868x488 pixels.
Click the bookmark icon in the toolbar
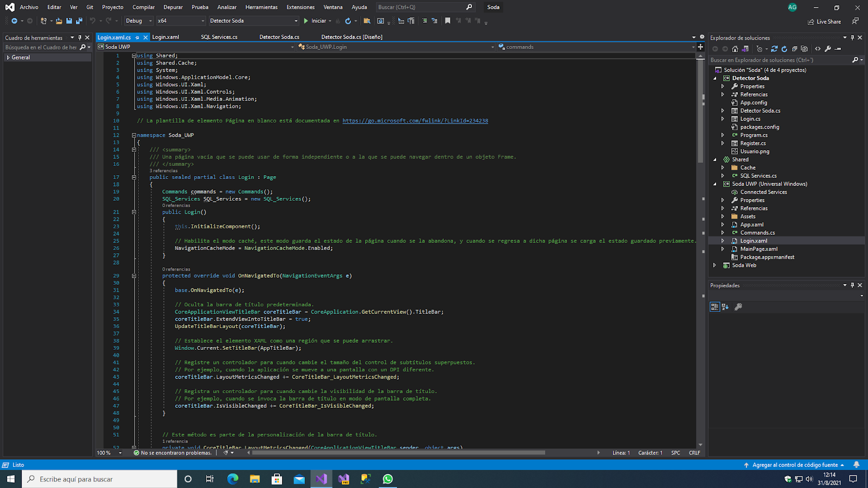tap(448, 21)
